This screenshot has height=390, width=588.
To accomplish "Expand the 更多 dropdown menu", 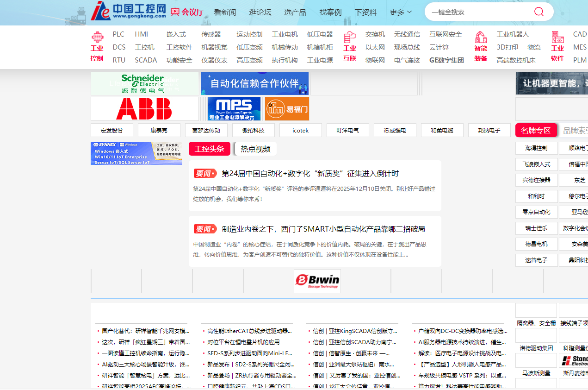I will pos(401,12).
